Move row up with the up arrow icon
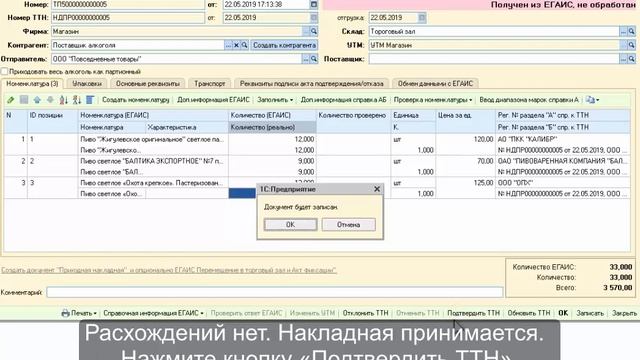The width and height of the screenshot is (640, 360). 37,100
